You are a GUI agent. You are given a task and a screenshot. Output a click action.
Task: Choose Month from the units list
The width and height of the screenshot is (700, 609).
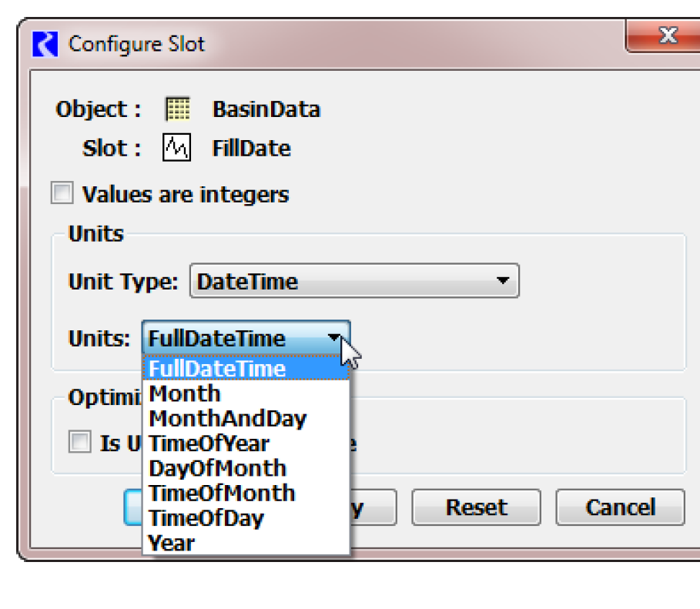point(185,393)
